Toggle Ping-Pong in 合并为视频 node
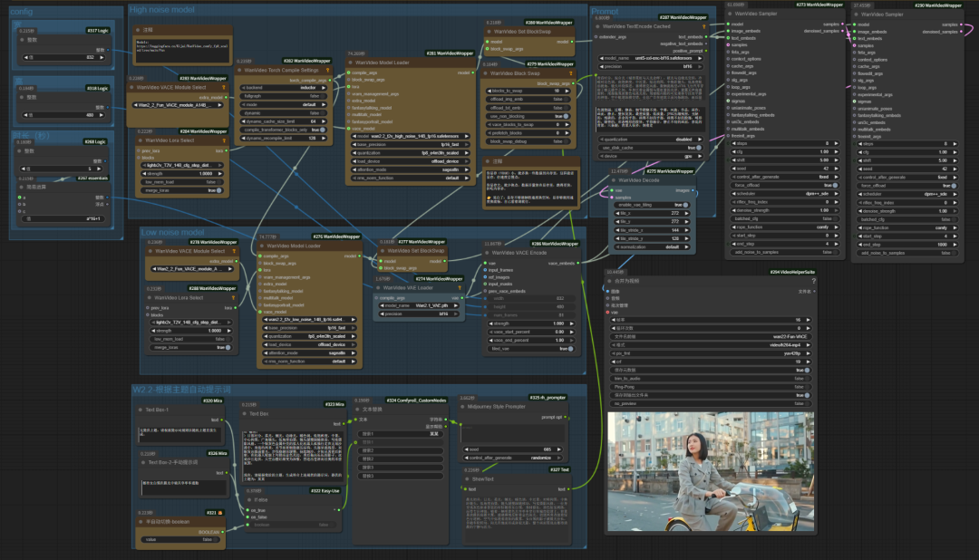Screen dimensions: 979x560 [710, 387]
